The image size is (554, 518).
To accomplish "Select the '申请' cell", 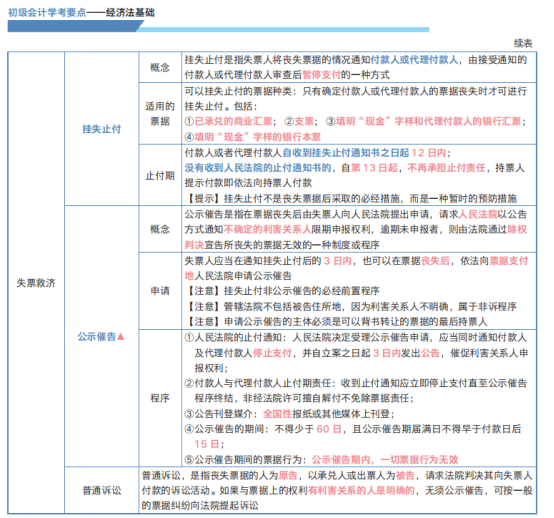I will 160,291.
